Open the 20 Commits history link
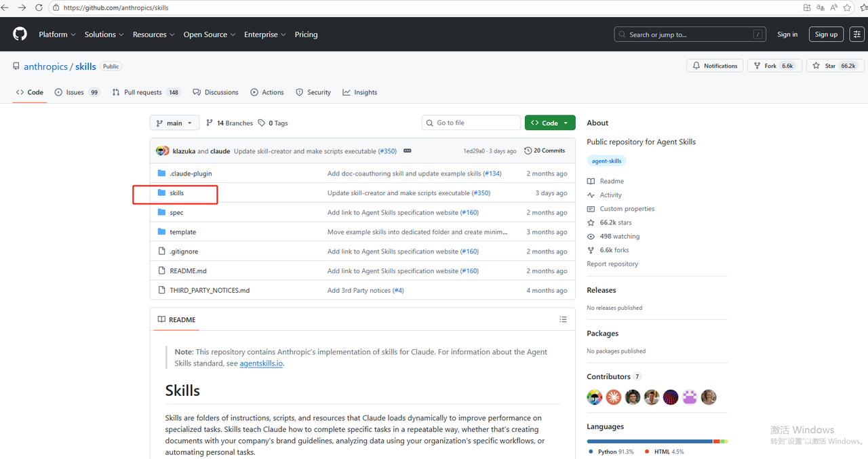Screen dimensions: 868x459 click(x=545, y=151)
